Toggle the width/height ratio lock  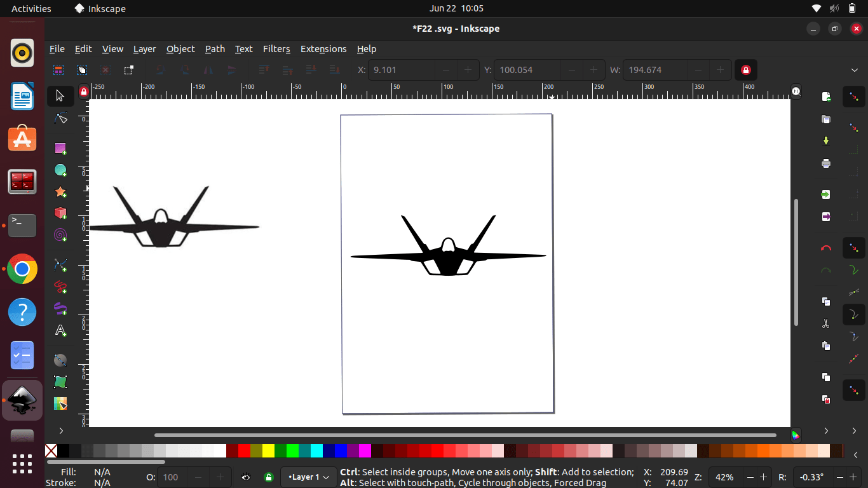[x=746, y=70]
